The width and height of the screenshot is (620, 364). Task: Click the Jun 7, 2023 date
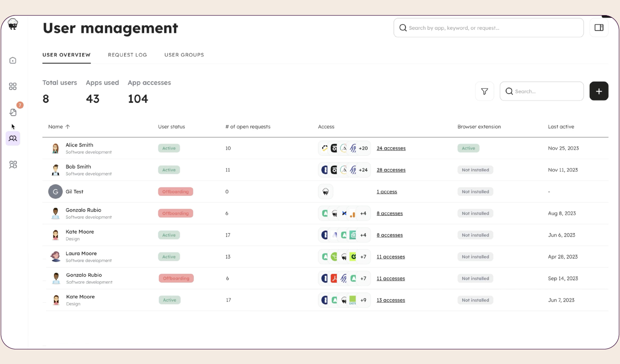(561, 300)
